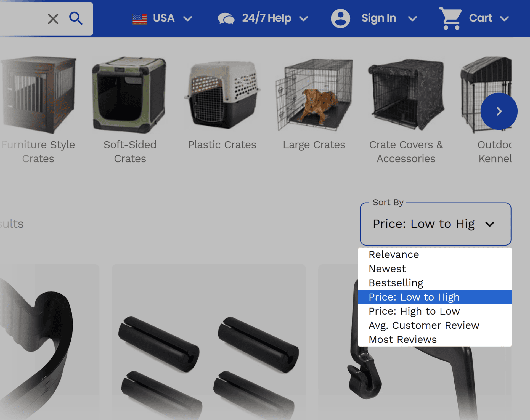
Task: Click the 24/7 Help chat bubble icon
Action: [x=226, y=19]
